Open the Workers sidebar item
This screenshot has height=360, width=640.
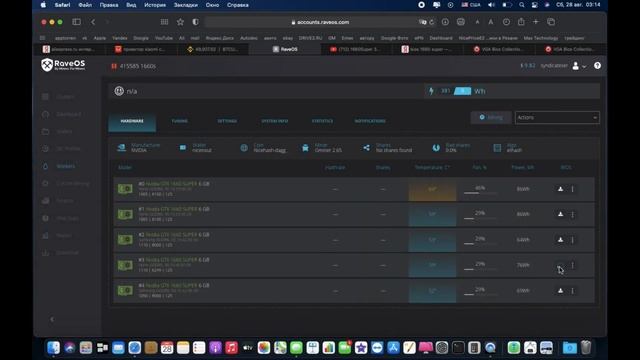pos(65,166)
